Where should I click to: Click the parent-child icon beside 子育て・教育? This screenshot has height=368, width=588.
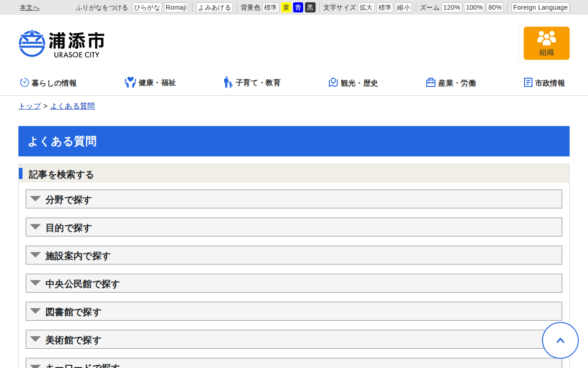click(228, 82)
